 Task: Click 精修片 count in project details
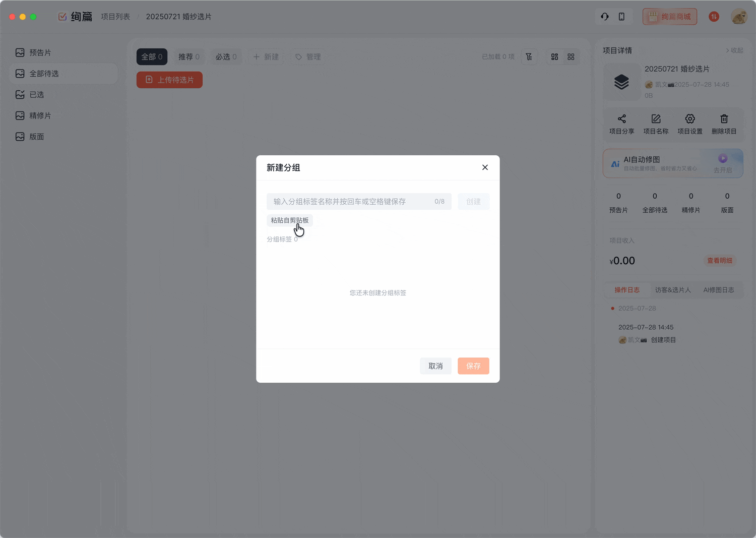[691, 202]
